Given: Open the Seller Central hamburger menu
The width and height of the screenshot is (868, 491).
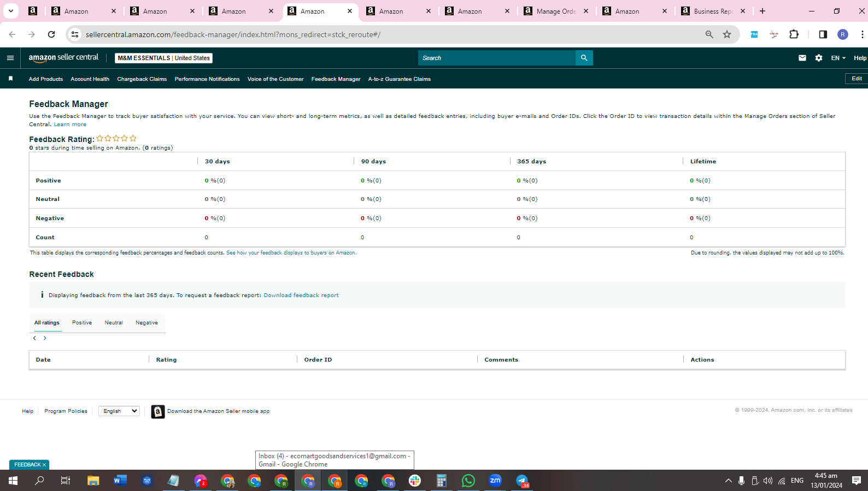Looking at the screenshot, I should tap(10, 58).
